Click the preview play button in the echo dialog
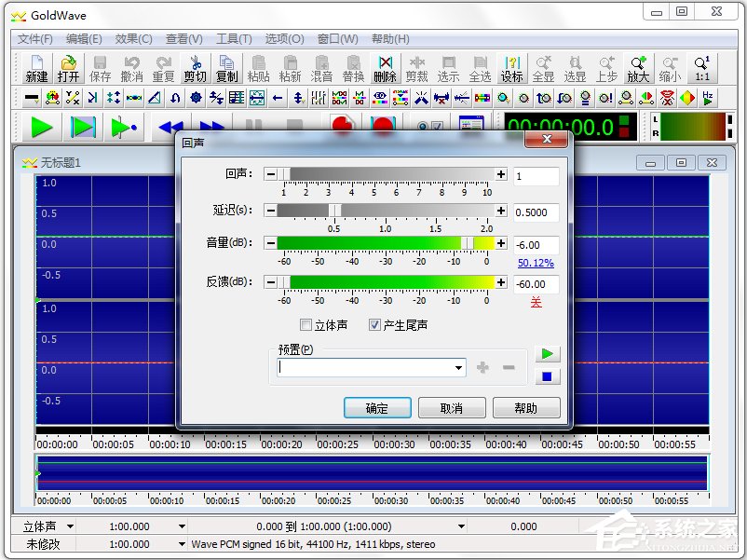This screenshot has width=747, height=560. [x=548, y=354]
